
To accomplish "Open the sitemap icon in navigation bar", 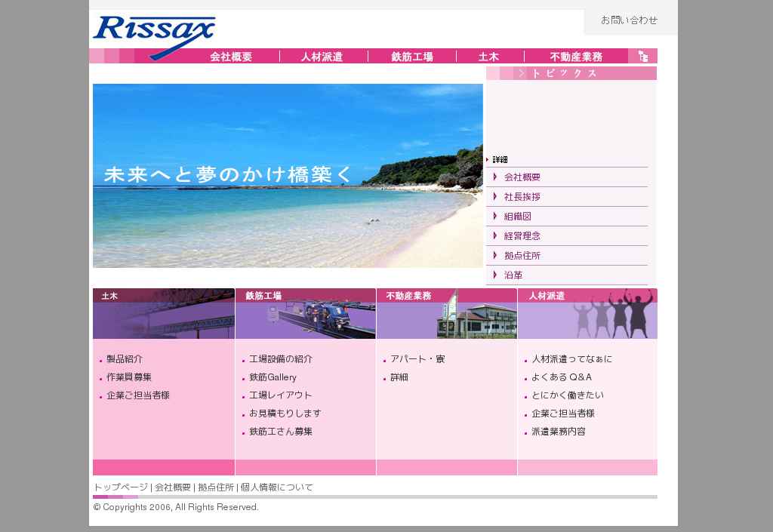I will [x=642, y=56].
